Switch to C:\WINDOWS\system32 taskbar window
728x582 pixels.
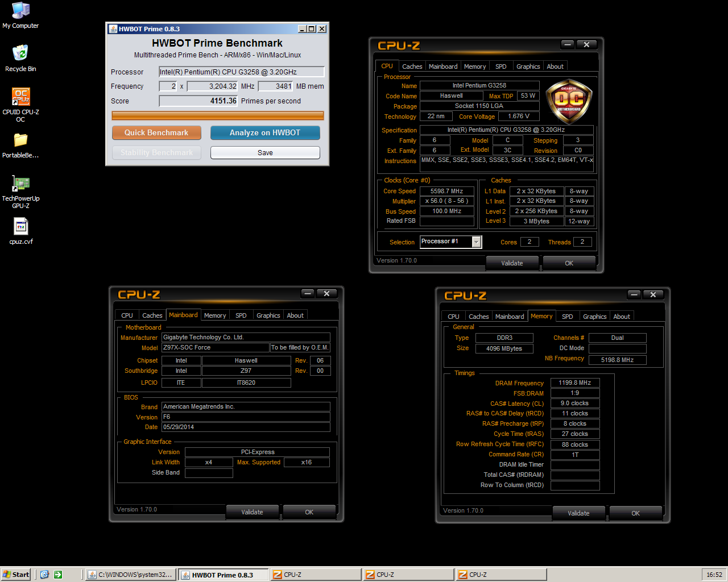pyautogui.click(x=130, y=575)
